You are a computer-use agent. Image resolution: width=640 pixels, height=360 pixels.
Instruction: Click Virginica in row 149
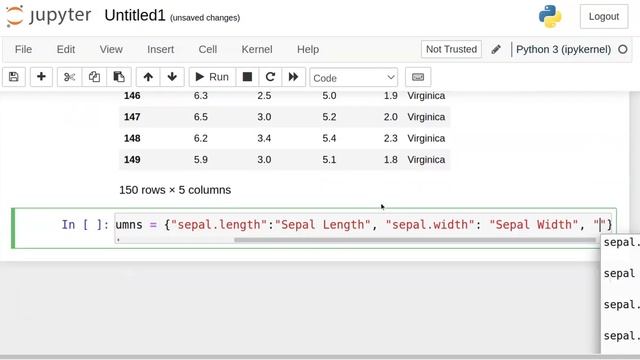426,159
